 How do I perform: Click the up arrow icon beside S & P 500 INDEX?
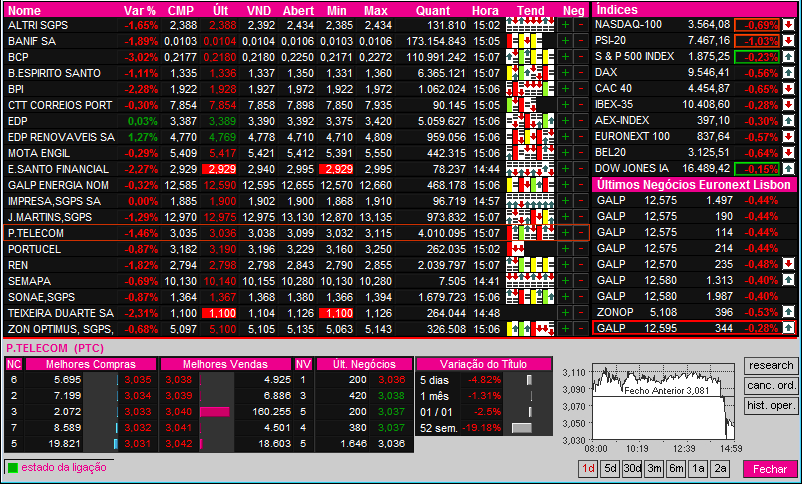(788, 57)
